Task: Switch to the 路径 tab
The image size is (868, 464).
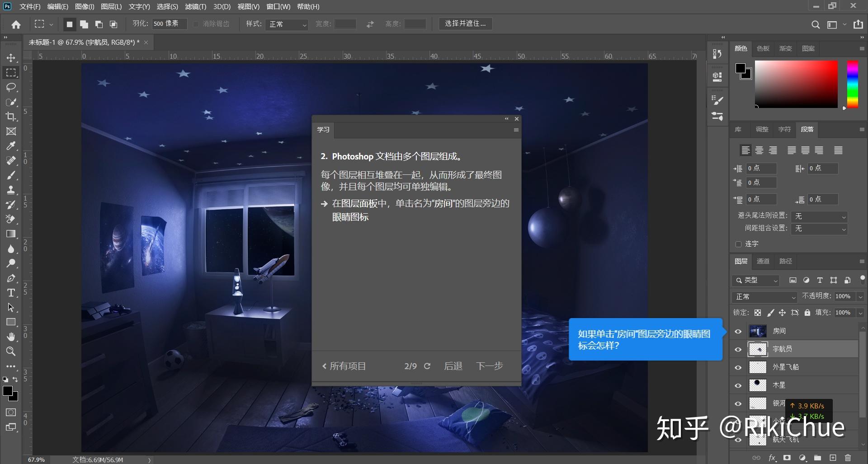Action: coord(786,261)
